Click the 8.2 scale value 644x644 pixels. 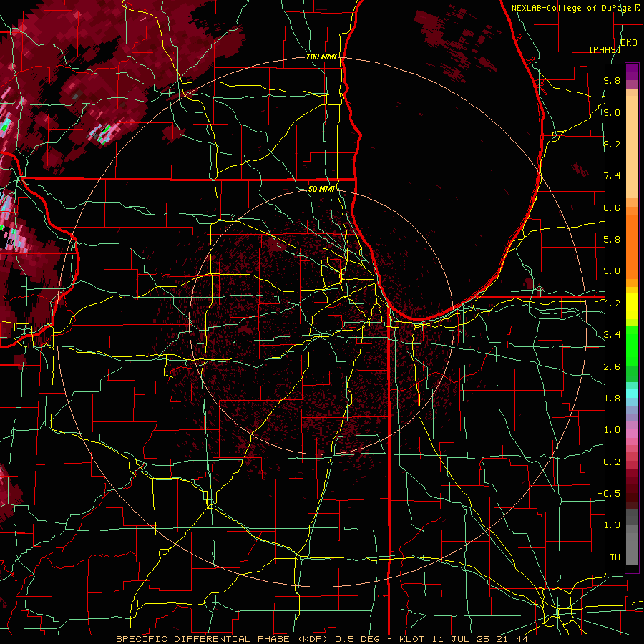(612, 144)
